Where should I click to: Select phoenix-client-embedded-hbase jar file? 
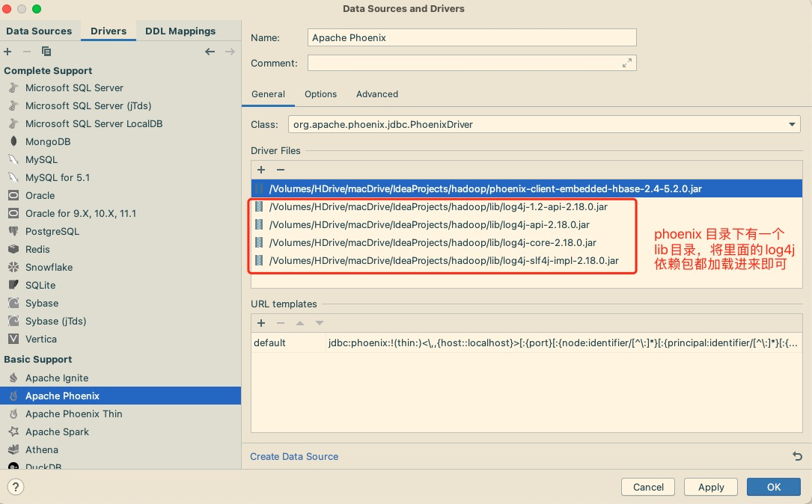coord(527,189)
